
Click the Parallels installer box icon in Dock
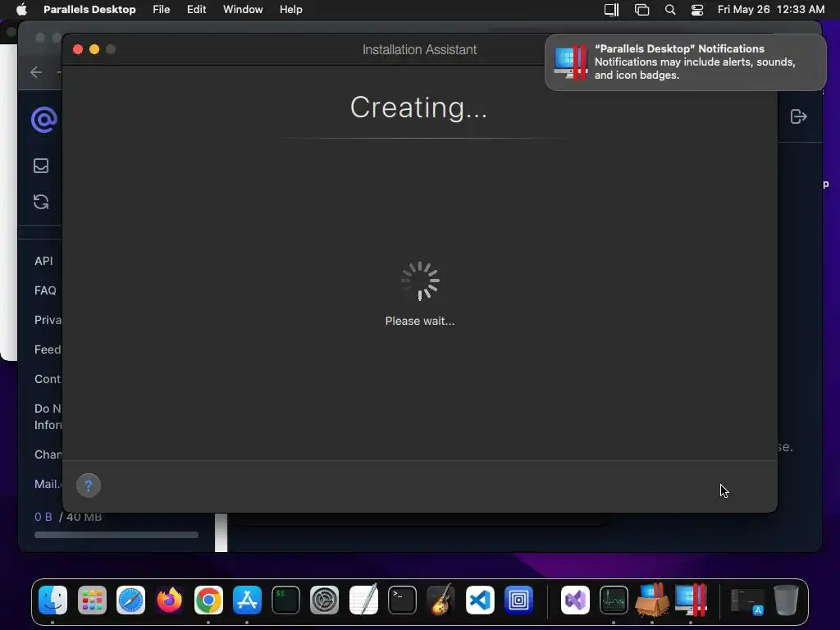pyautogui.click(x=652, y=600)
